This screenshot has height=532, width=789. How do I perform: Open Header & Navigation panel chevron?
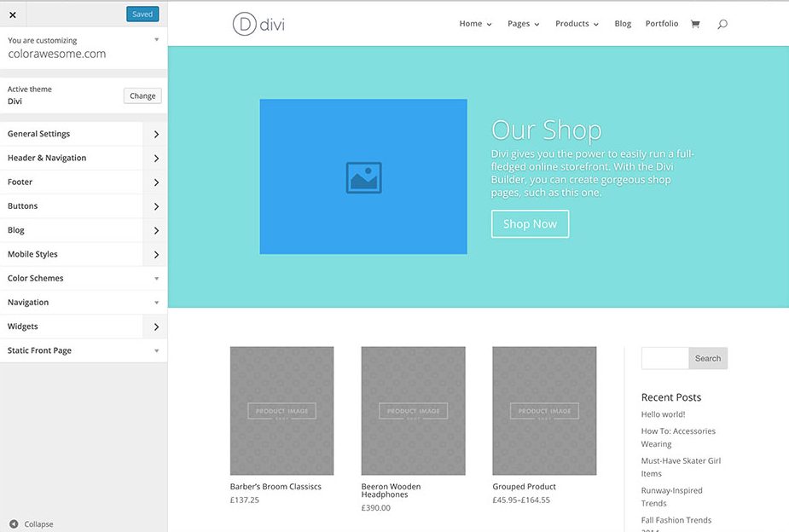point(156,159)
